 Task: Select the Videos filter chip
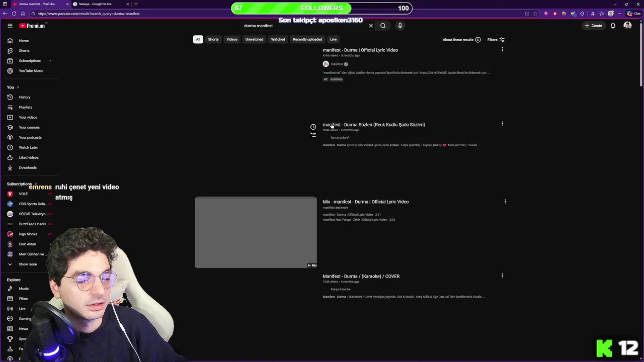[x=232, y=39]
